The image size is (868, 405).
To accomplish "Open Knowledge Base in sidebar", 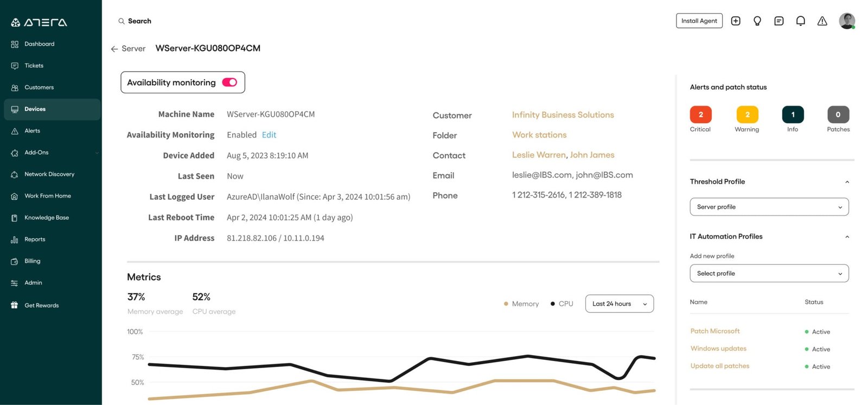I will click(52, 218).
